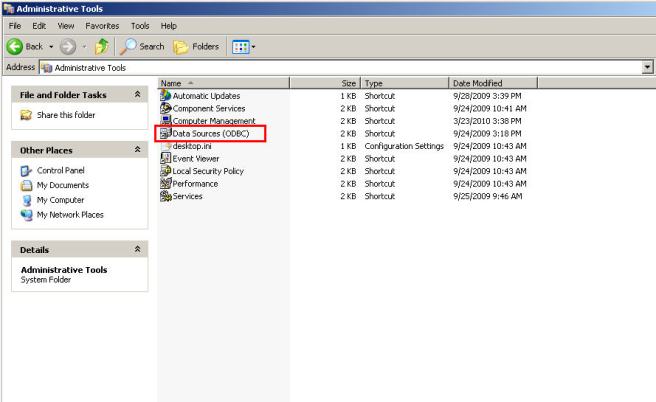
Task: Sort by Date Modified column header
Action: [478, 83]
